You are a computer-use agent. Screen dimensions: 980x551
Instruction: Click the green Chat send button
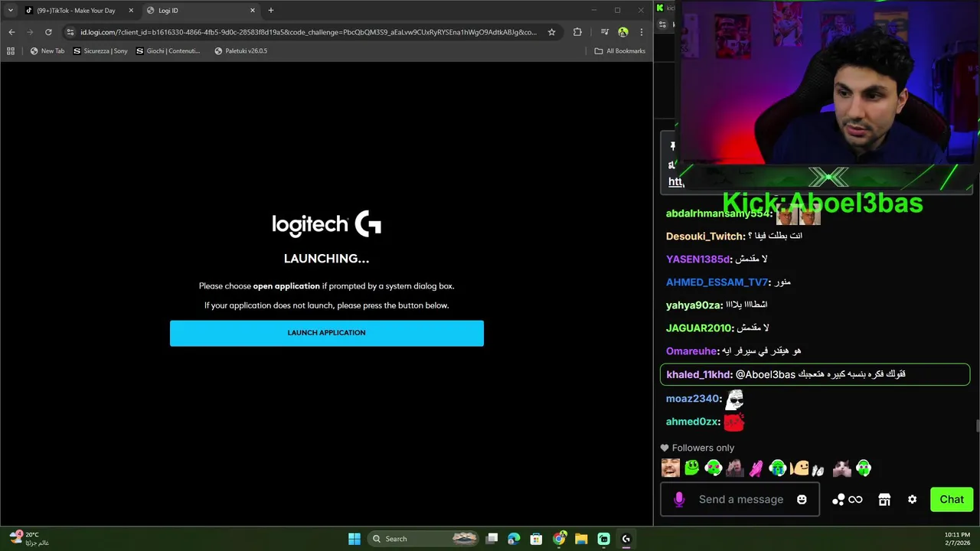click(x=952, y=500)
